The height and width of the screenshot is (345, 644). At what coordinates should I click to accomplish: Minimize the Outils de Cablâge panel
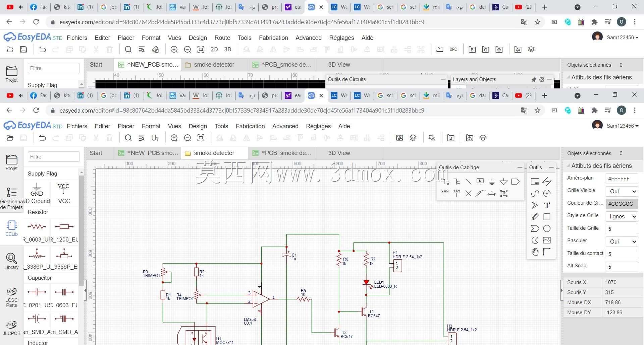point(520,167)
